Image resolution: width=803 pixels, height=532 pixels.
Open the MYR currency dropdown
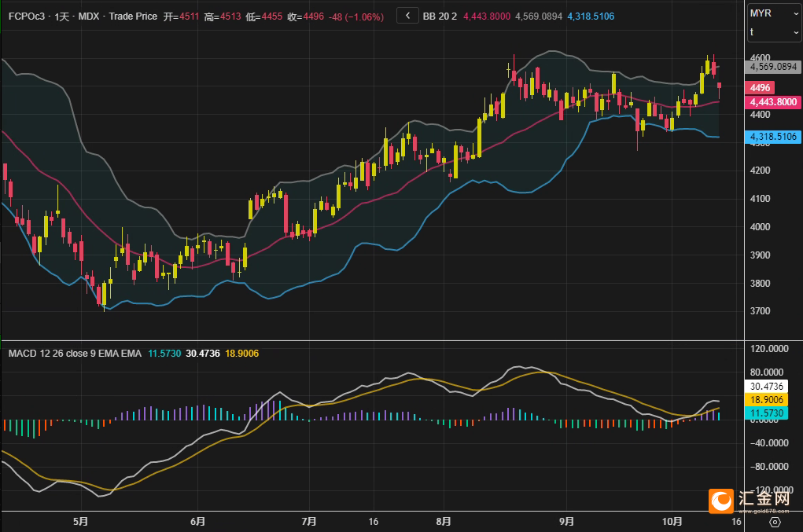pyautogui.click(x=774, y=13)
